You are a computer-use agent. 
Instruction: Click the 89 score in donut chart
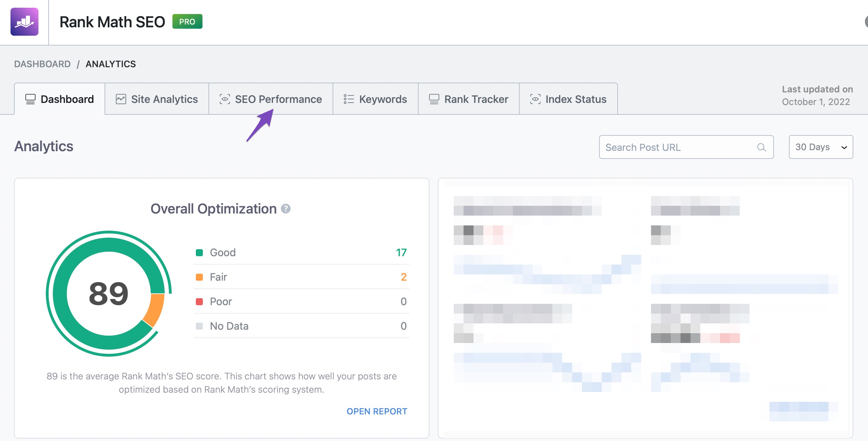[109, 293]
